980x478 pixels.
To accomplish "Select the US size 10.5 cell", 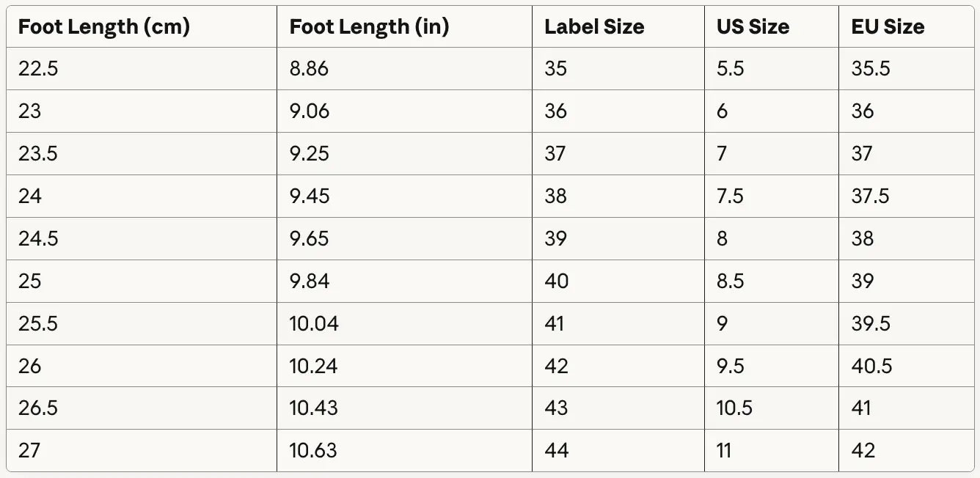I will [x=734, y=408].
